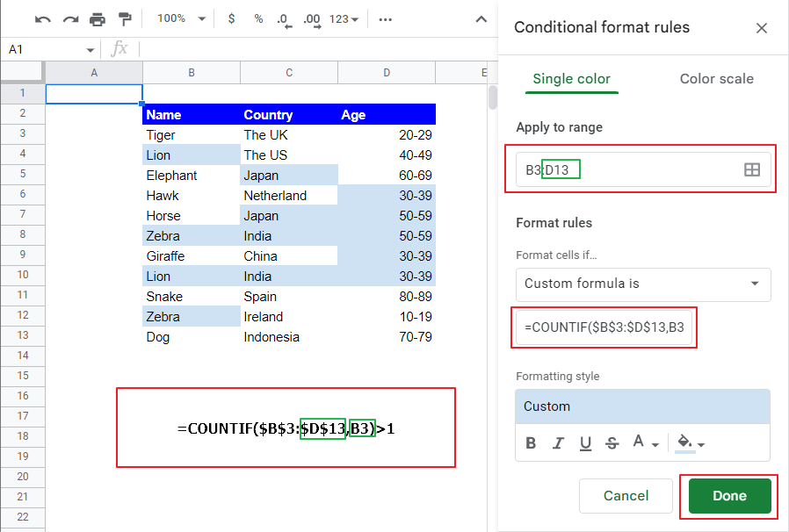This screenshot has height=532, width=789.
Task: Select the Single color tab
Action: 571,78
